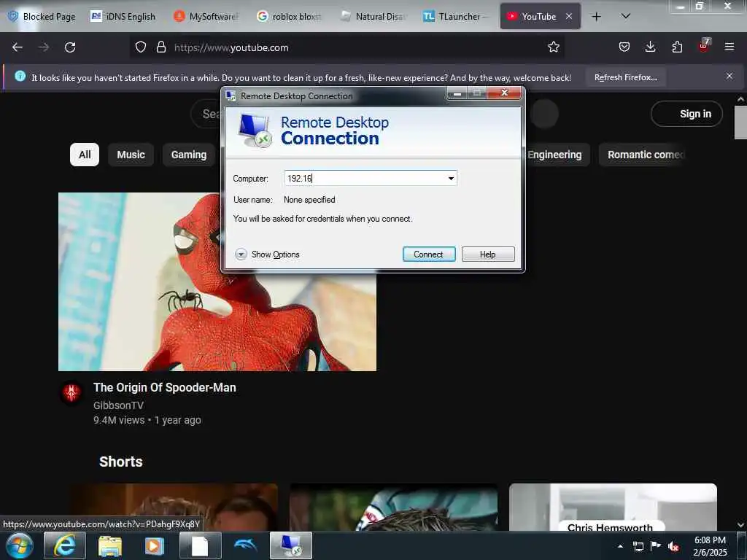Click the muted volume tray icon
The width and height of the screenshot is (747, 560).
673,547
